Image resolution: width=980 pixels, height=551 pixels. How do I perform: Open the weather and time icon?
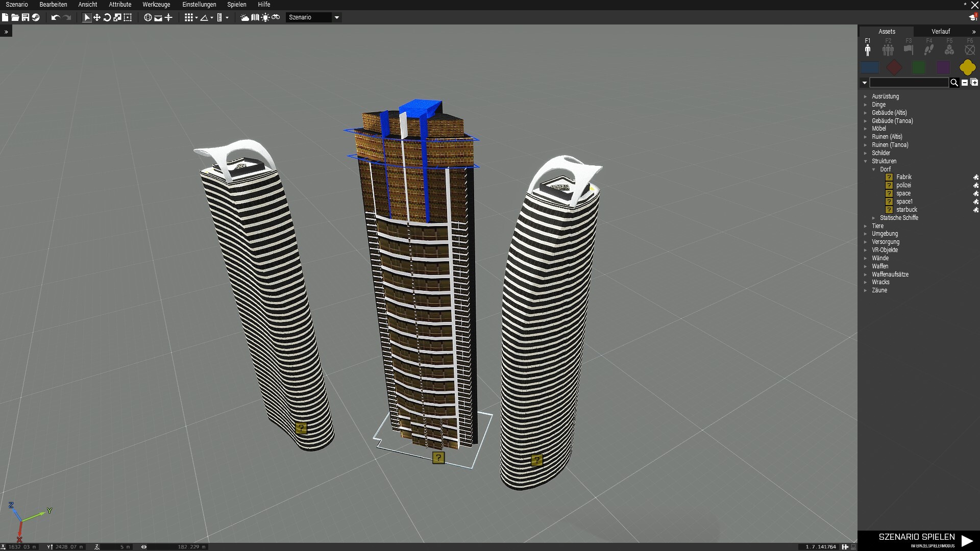coord(244,17)
